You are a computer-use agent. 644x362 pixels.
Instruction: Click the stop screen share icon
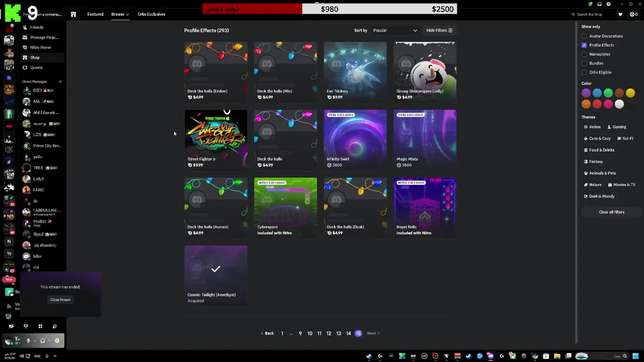pos(26,326)
